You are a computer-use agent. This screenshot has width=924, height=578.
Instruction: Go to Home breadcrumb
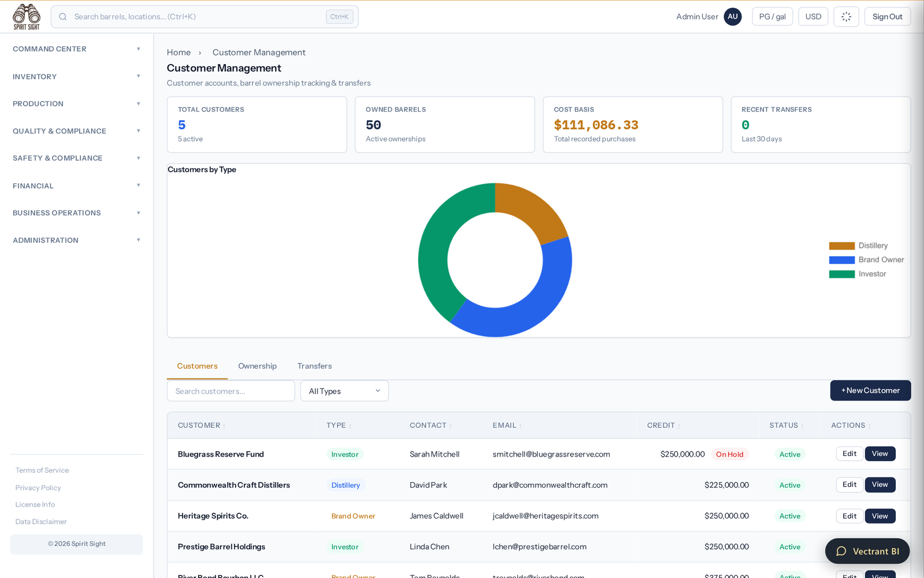tap(178, 52)
